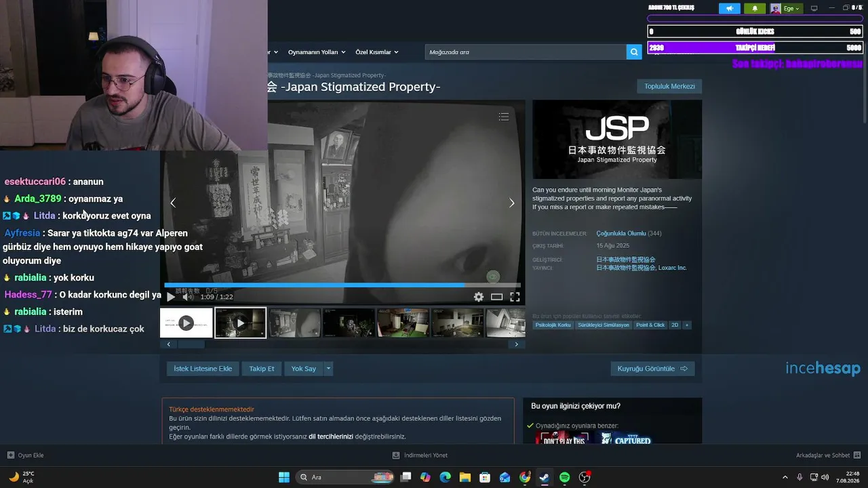Open Topluluk Merkezi community hub
This screenshot has width=868, height=488.
[x=669, y=86]
